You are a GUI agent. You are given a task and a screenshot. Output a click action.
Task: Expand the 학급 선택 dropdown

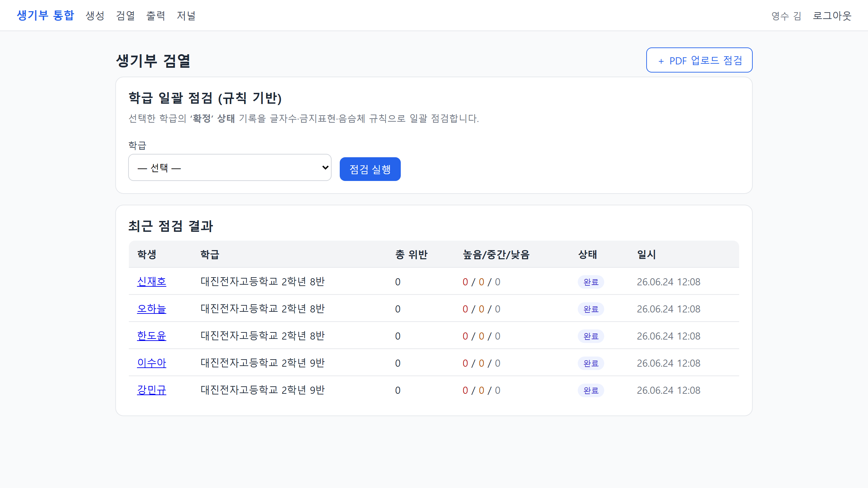point(230,167)
